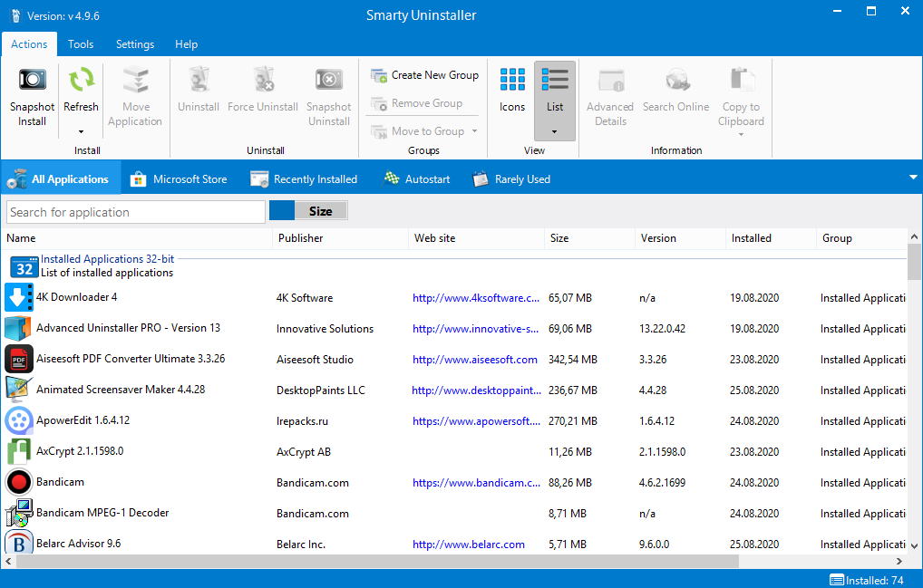Open the Actions ribbon tab
923x588 pixels.
[29, 44]
